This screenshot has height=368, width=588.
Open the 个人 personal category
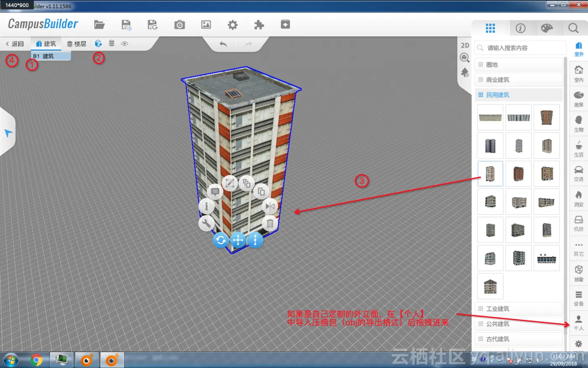coord(579,323)
